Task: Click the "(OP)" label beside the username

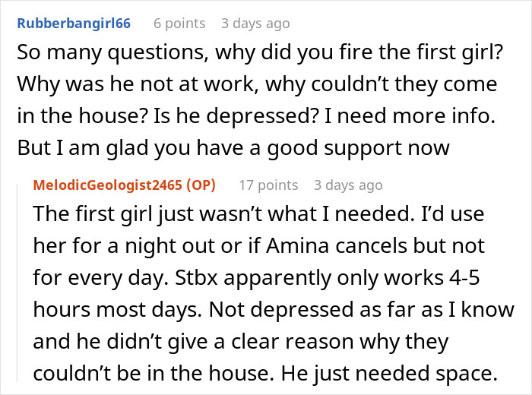Action: tap(201, 185)
